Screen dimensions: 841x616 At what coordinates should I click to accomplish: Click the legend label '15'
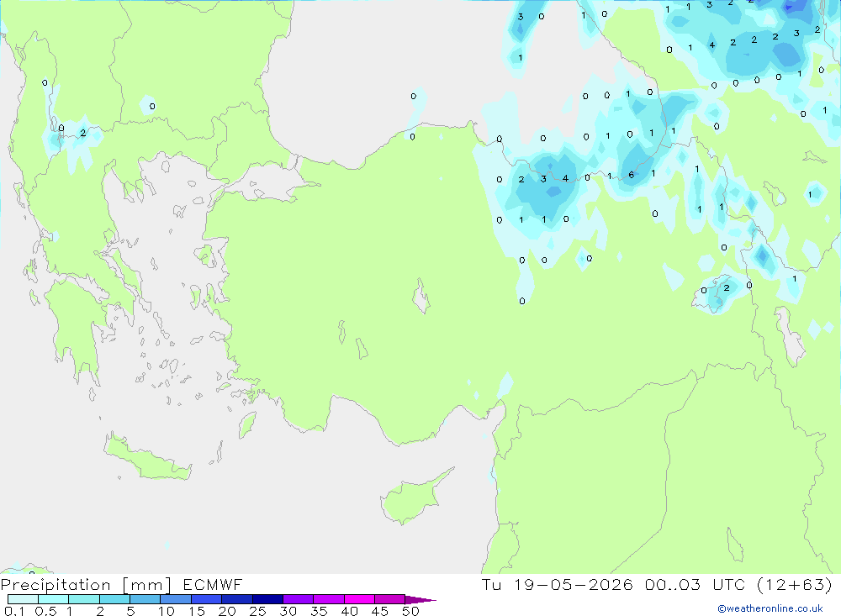[197, 611]
